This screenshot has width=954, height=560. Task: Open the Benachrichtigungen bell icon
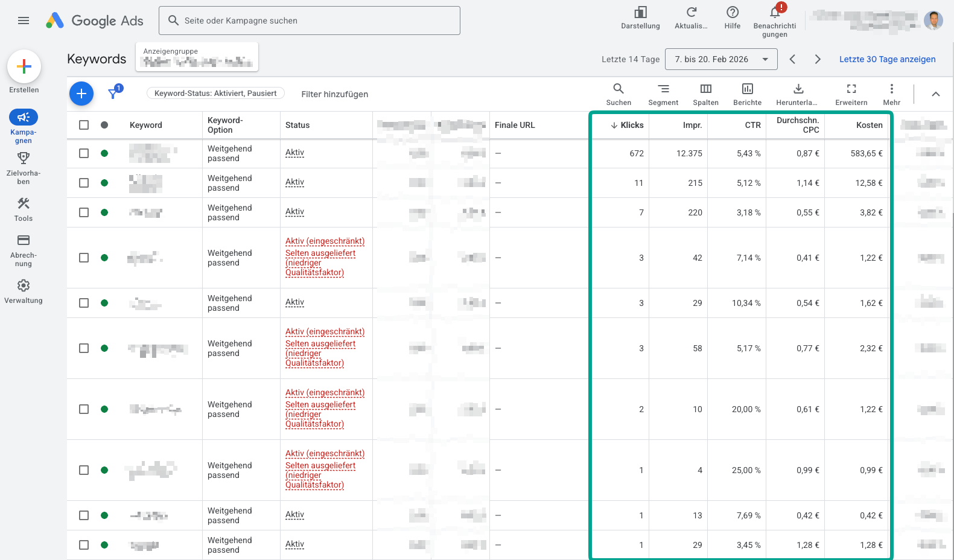pos(775,13)
